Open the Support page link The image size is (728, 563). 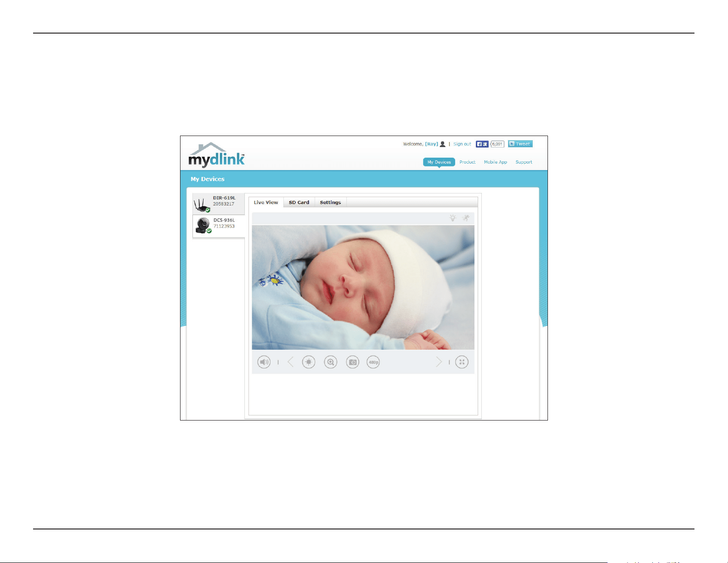click(x=524, y=162)
